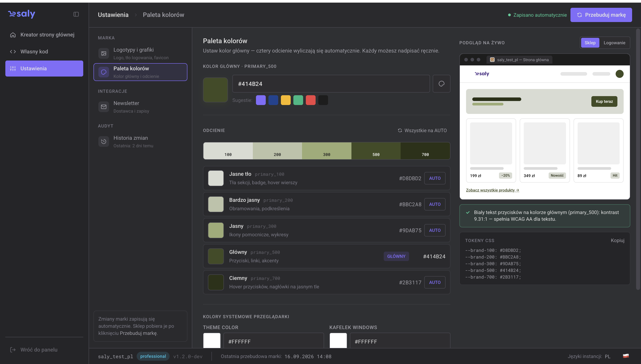Pick the green suggestion swatch

pyautogui.click(x=298, y=100)
